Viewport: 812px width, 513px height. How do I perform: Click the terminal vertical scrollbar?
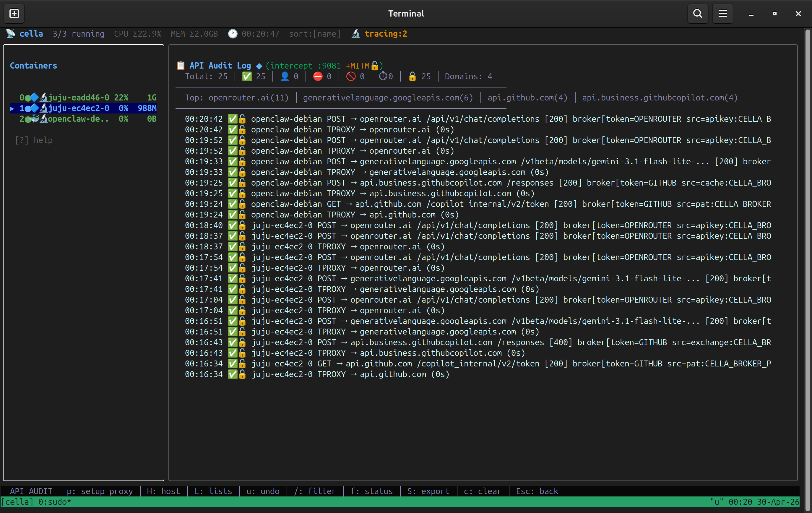pos(807,270)
